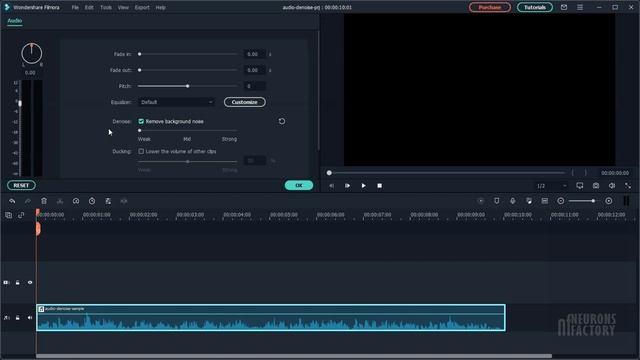The width and height of the screenshot is (640, 360).
Task: Click the Customize equalizer button
Action: (x=244, y=102)
